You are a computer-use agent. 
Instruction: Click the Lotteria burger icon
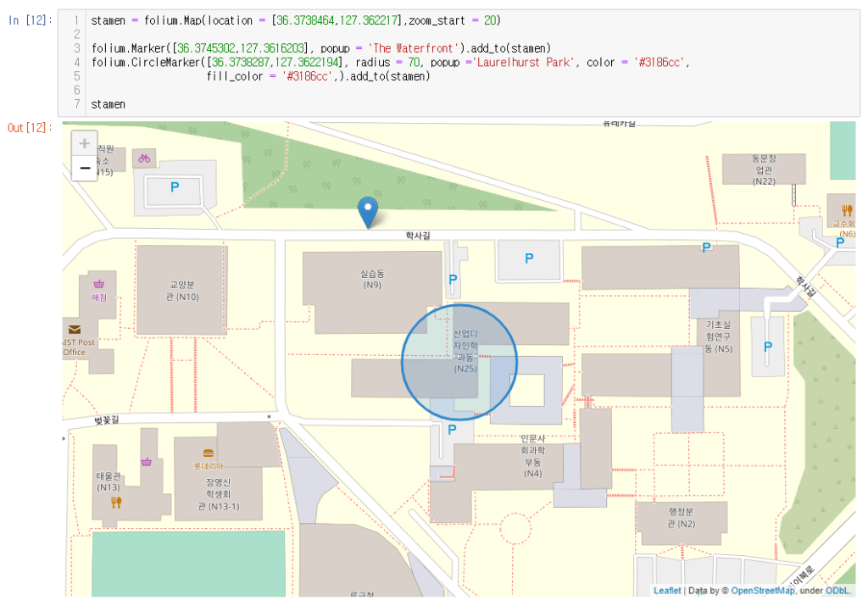coord(209,453)
